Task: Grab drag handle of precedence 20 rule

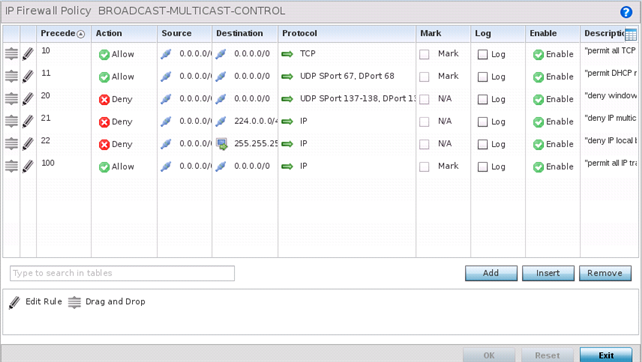Action: point(11,99)
